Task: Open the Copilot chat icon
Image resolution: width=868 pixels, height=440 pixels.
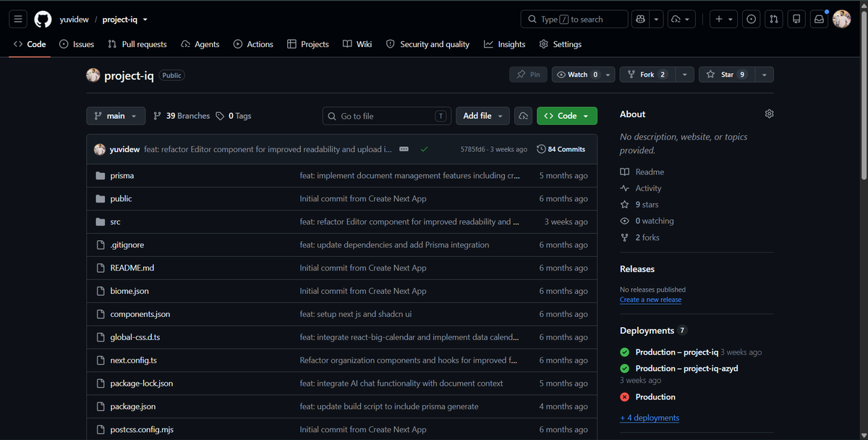Action: pyautogui.click(x=639, y=20)
